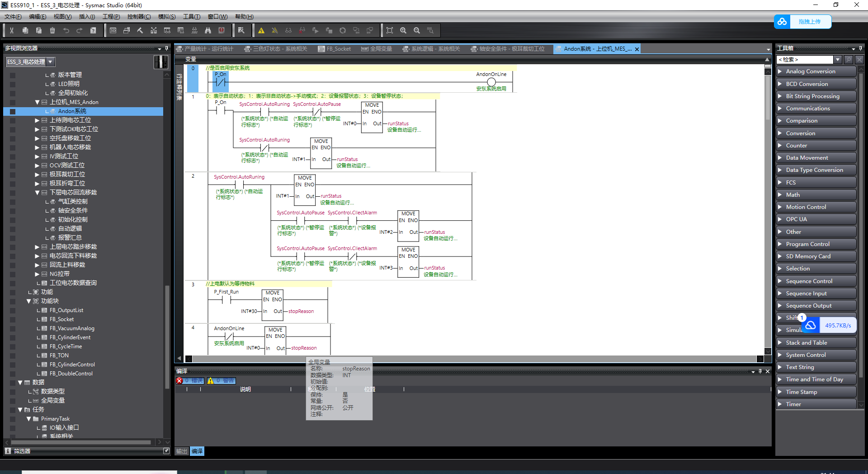Toggle pin on 编译 build panel
Image resolution: width=868 pixels, height=474 pixels.
tap(760, 371)
